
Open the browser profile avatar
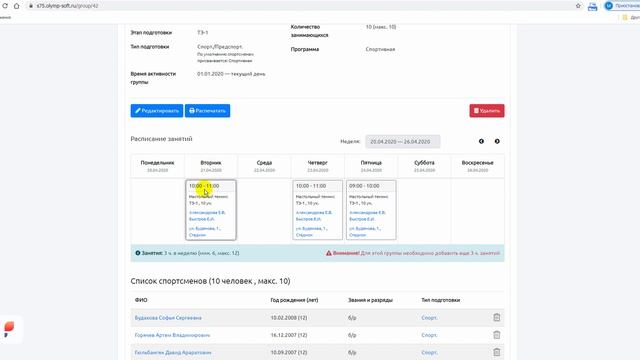coord(609,6)
